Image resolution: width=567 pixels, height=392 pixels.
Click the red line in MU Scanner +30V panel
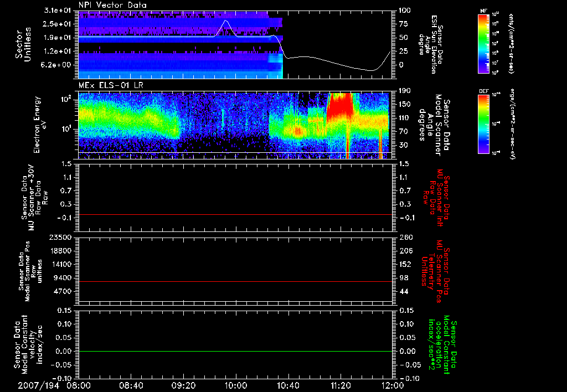click(235, 214)
